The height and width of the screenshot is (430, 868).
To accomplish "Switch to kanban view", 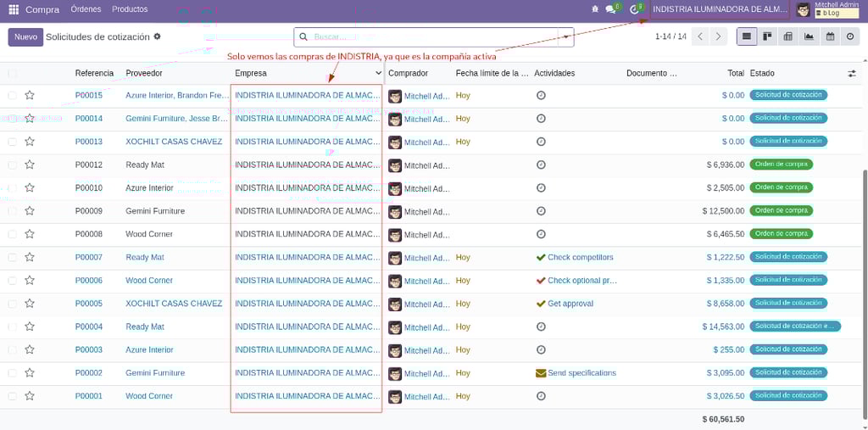I will click(767, 36).
